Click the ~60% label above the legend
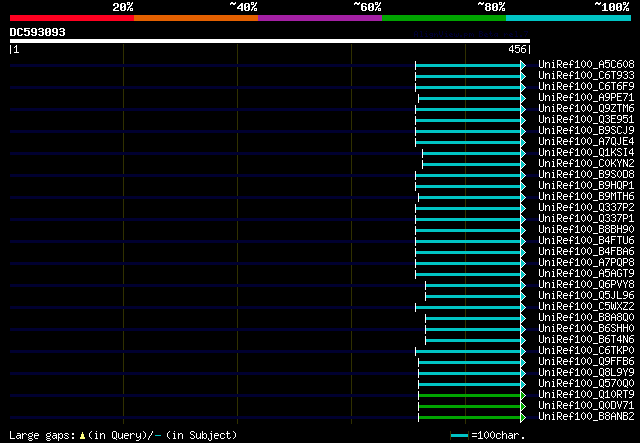Viewport: 640px width, 443px height. pyautogui.click(x=367, y=7)
